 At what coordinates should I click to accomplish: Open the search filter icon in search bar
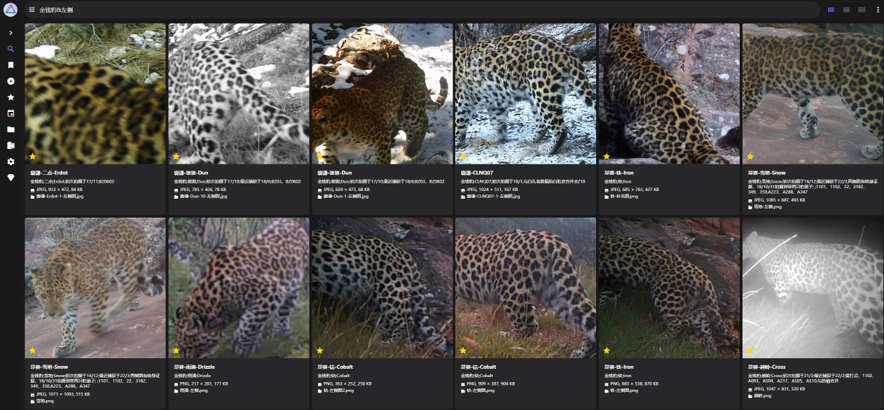31,10
